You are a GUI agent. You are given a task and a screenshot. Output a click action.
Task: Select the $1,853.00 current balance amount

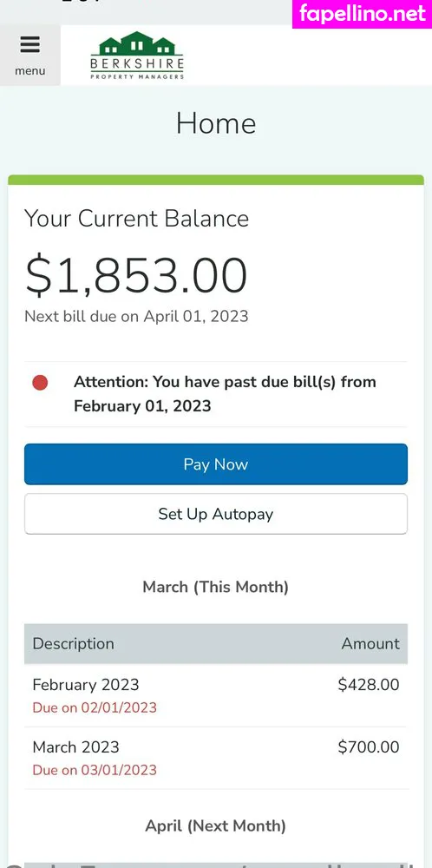[136, 276]
